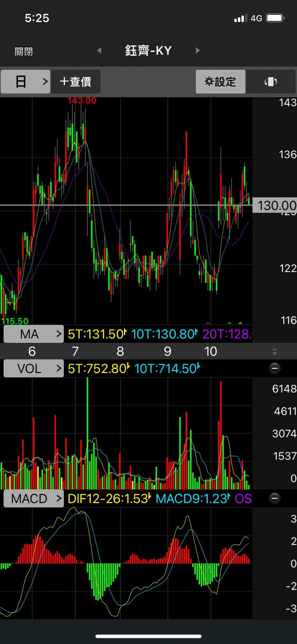Tap the +查價 price lookup button

pyautogui.click(x=75, y=82)
